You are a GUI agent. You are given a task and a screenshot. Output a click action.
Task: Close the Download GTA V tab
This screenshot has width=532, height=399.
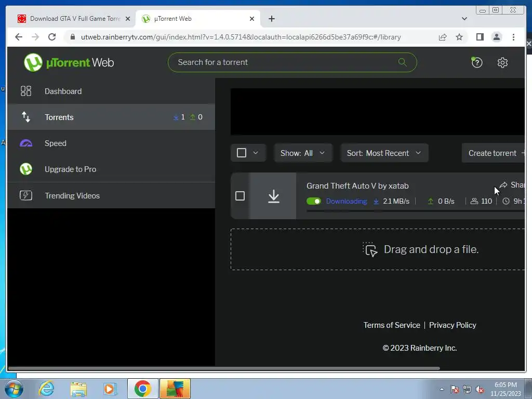[128, 19]
